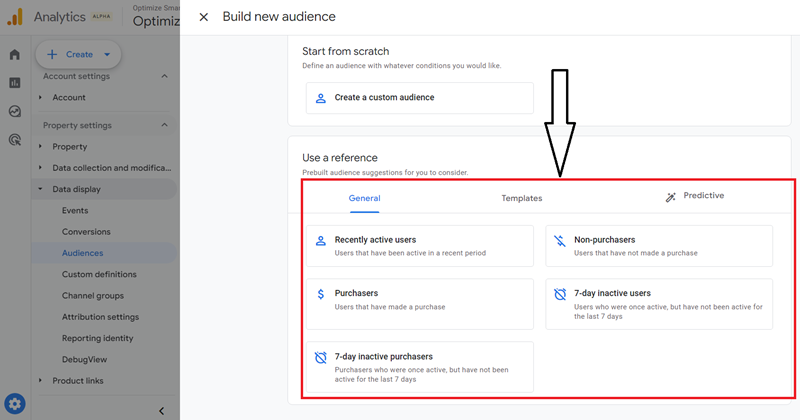Open the Advertising target icon
The width and height of the screenshot is (800, 420).
(x=15, y=140)
